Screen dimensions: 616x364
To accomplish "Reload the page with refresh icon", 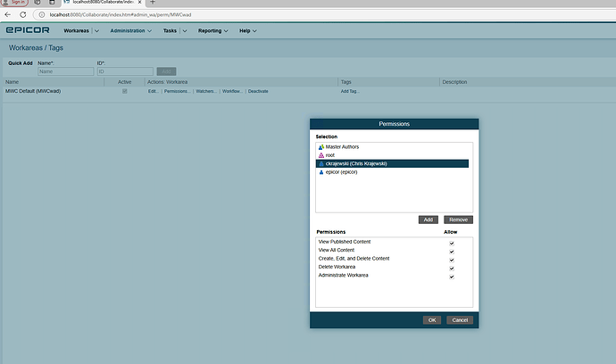I will (23, 14).
